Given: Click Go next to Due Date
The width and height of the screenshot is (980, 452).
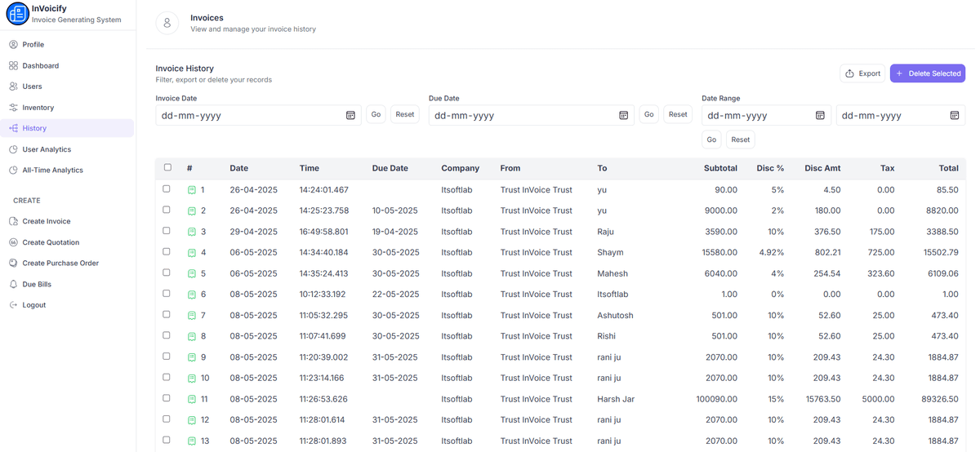Looking at the screenshot, I should (648, 114).
